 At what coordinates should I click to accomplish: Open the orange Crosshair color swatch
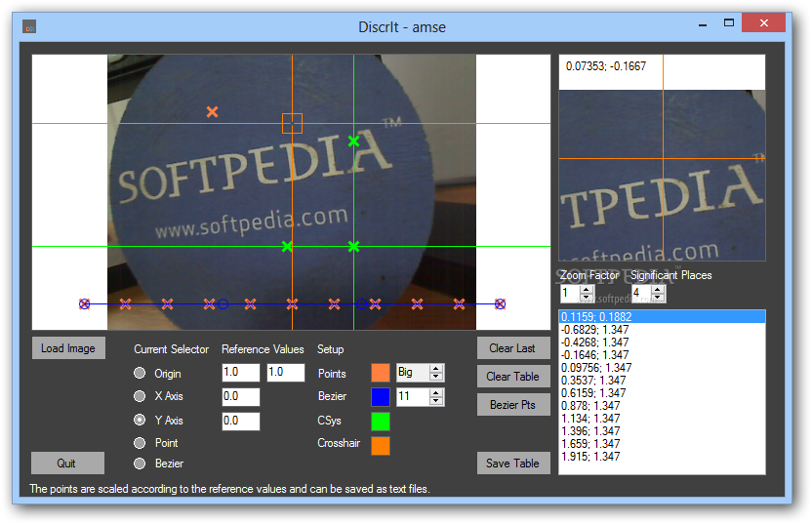click(381, 446)
